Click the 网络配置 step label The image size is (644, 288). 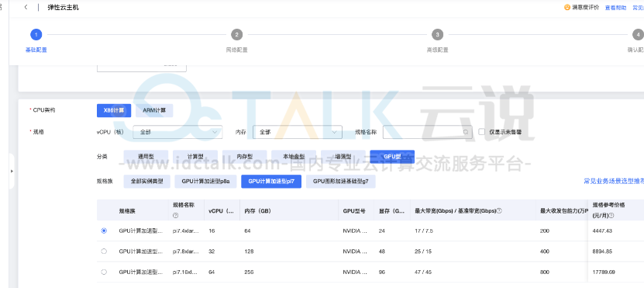(x=236, y=50)
